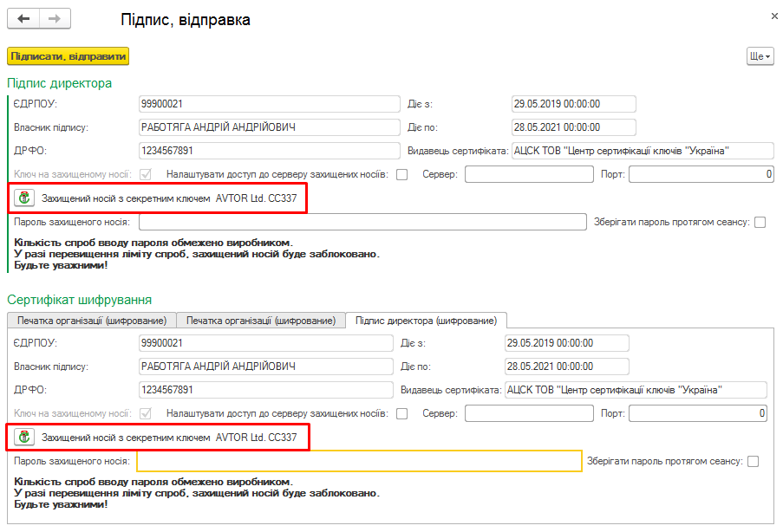Click the Порт field in encryption section
The height and width of the screenshot is (532, 783).
pyautogui.click(x=697, y=413)
